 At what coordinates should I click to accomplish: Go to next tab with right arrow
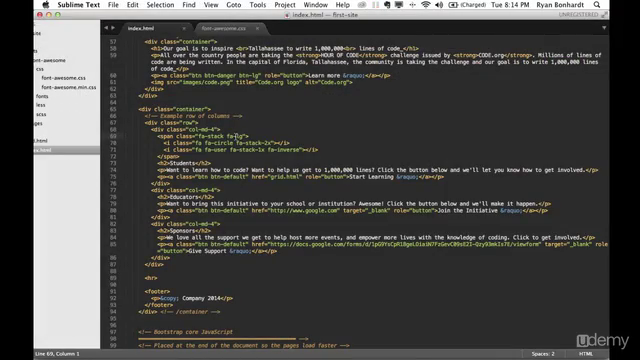(x=113, y=28)
